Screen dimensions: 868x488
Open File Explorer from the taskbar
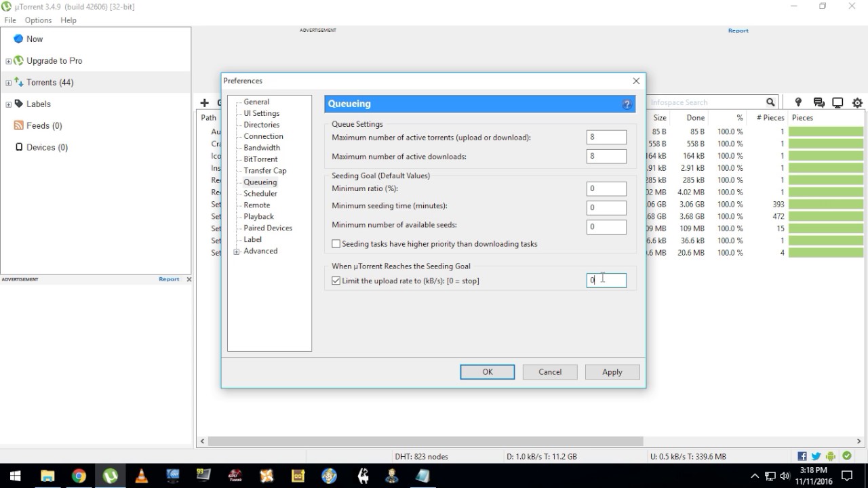click(x=47, y=476)
